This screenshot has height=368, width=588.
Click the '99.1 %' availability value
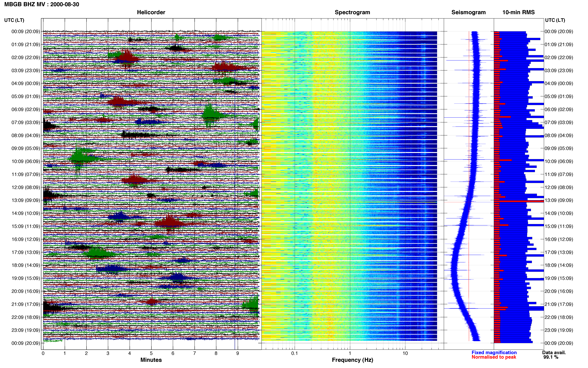[551, 357]
